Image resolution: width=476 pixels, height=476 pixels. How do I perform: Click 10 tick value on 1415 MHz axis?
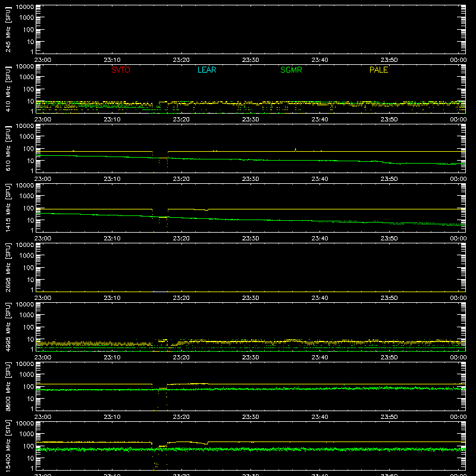click(30, 220)
